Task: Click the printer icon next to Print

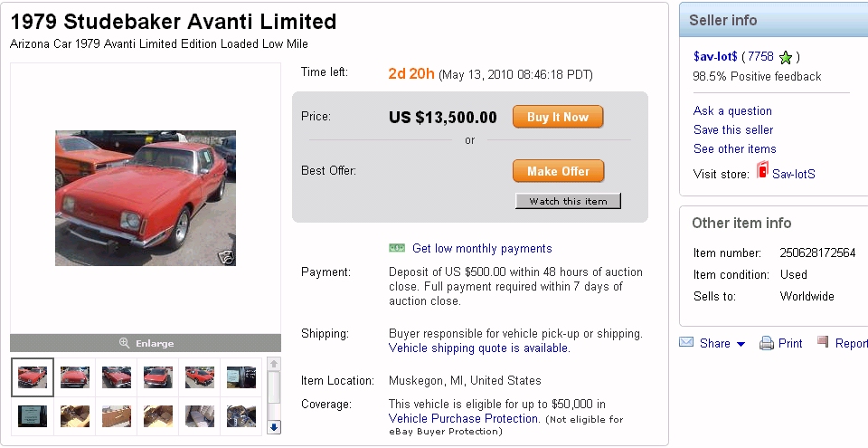Action: click(x=767, y=343)
